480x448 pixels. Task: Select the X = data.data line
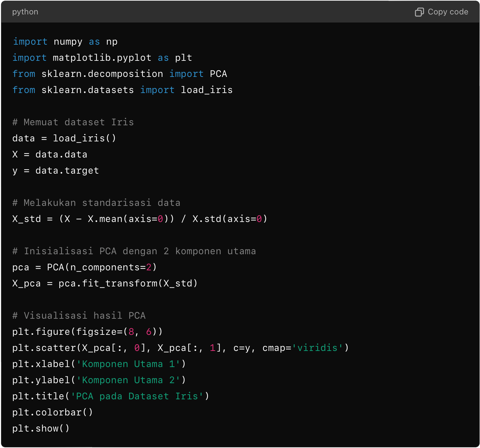click(x=50, y=154)
